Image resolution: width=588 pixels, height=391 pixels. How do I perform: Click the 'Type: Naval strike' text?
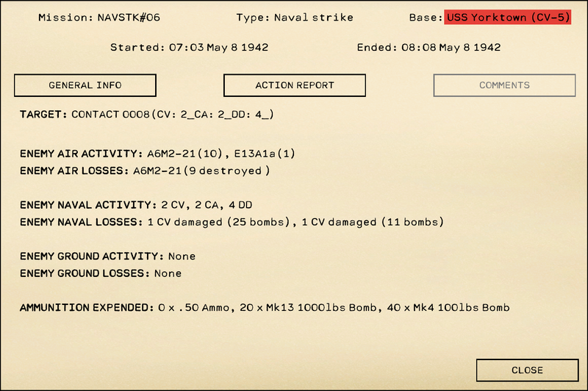295,18
